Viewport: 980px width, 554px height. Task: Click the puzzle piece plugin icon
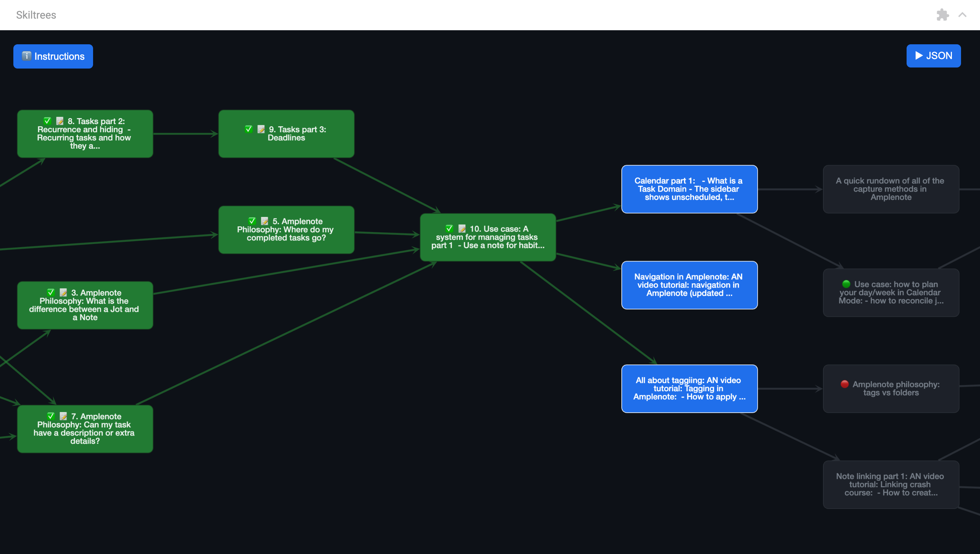coord(942,15)
